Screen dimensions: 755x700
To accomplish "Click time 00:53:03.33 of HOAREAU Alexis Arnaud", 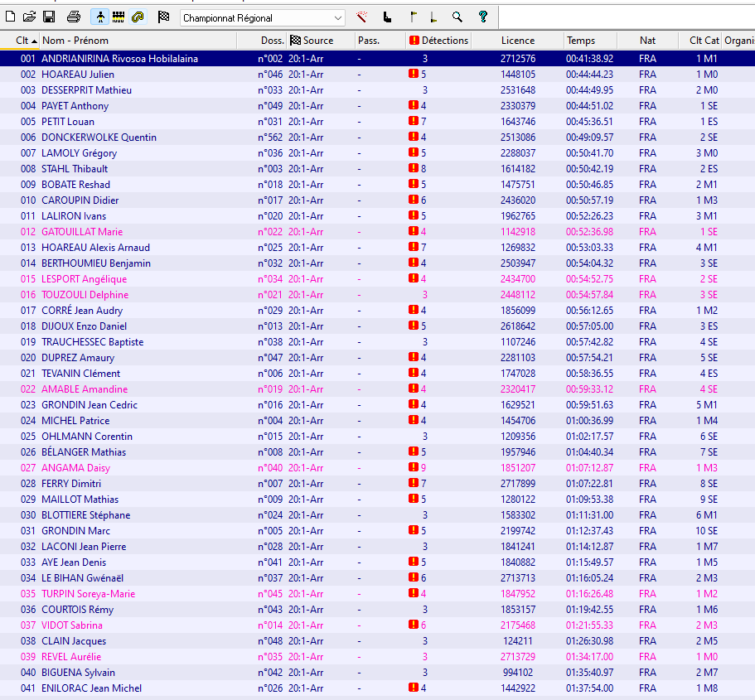I will [589, 248].
